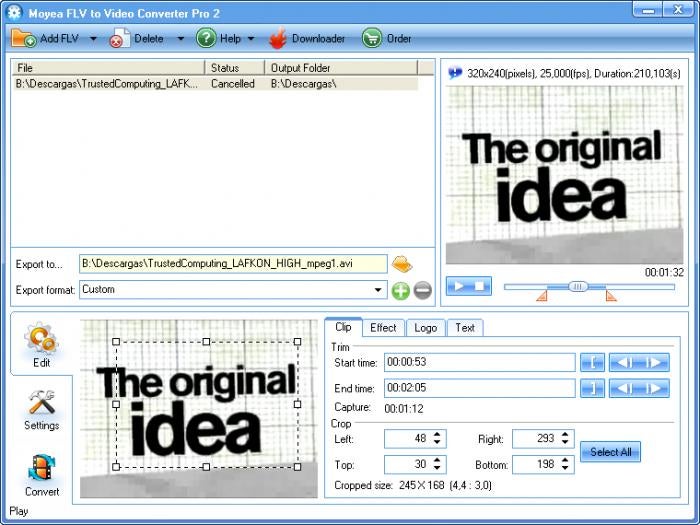This screenshot has width=700, height=525.
Task: Open the Edit section gear icon
Action: coord(41,338)
